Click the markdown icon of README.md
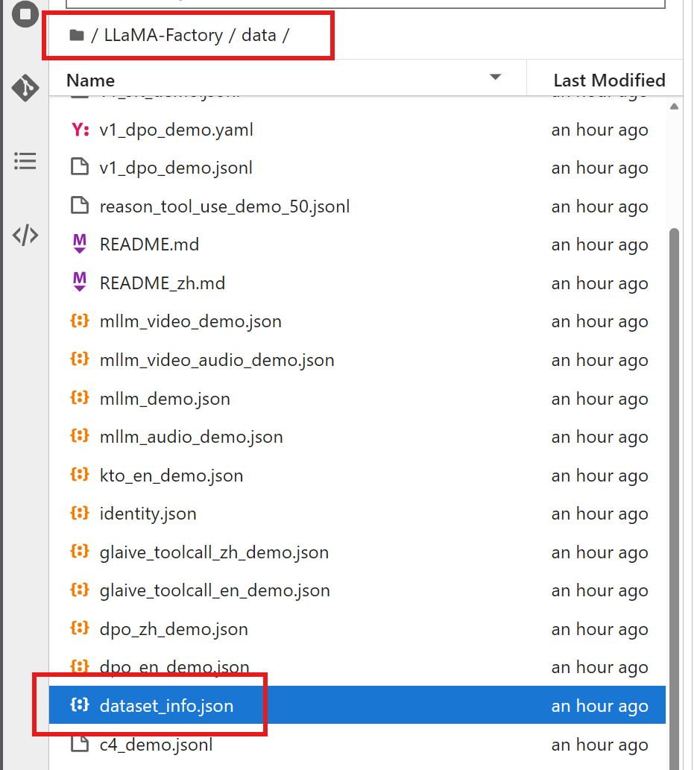This screenshot has height=770, width=700. click(80, 244)
